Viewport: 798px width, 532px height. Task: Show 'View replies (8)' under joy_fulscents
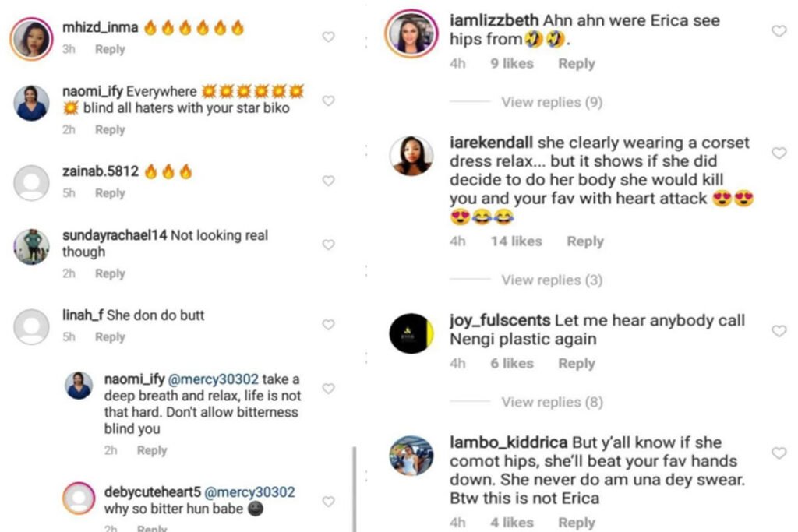click(552, 402)
